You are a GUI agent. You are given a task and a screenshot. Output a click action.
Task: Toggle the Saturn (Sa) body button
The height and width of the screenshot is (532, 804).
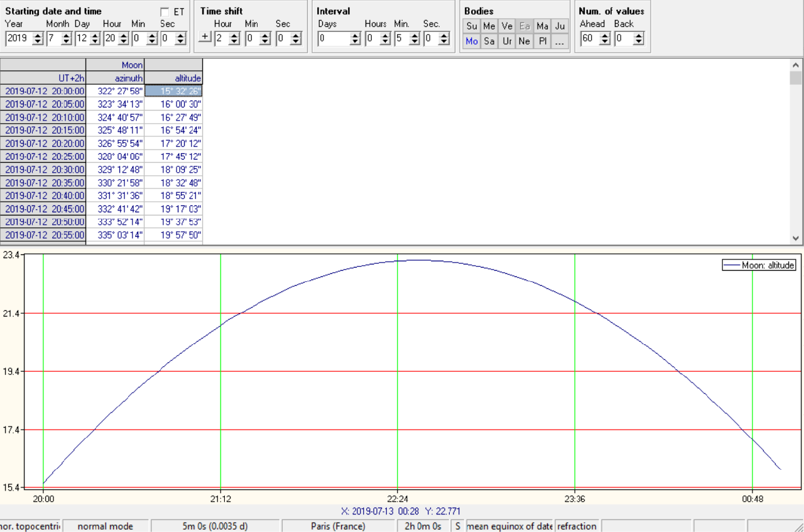point(489,41)
